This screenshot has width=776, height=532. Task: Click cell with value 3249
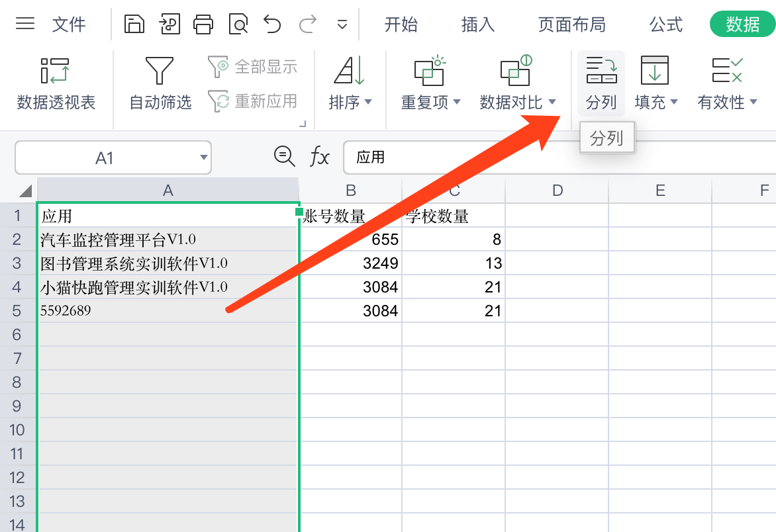click(351, 263)
